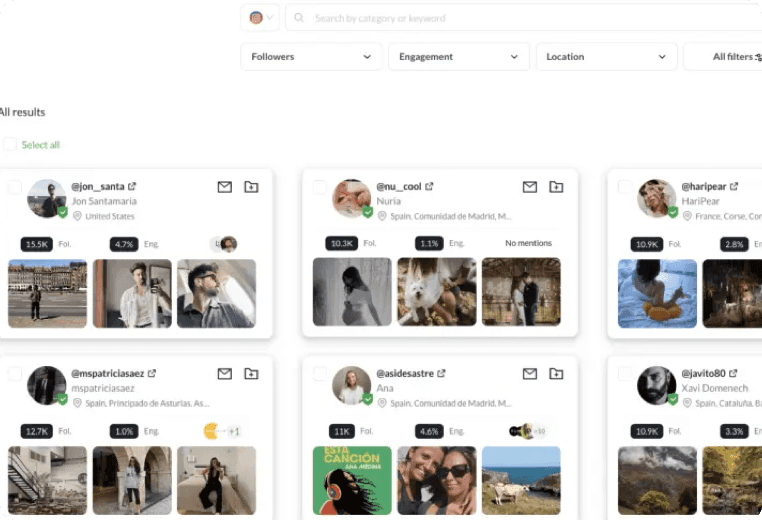Viewport: 762px width, 520px height.
Task: Click @jon_santa 4.7% engagement badge
Action: coord(124,244)
